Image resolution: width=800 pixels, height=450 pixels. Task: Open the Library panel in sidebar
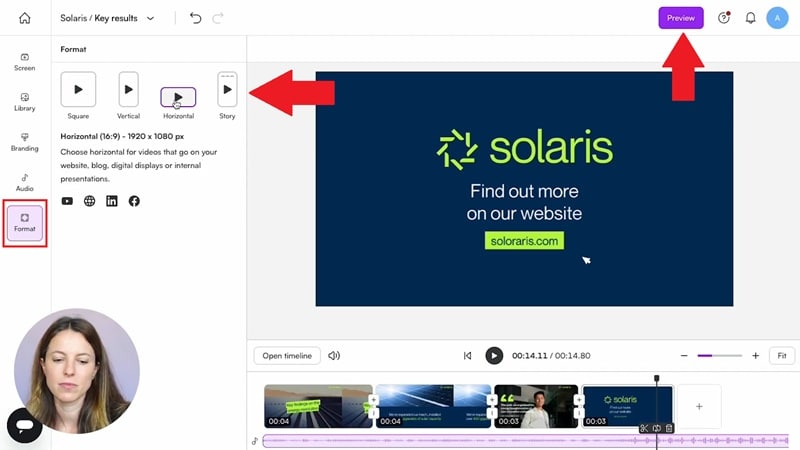click(24, 102)
